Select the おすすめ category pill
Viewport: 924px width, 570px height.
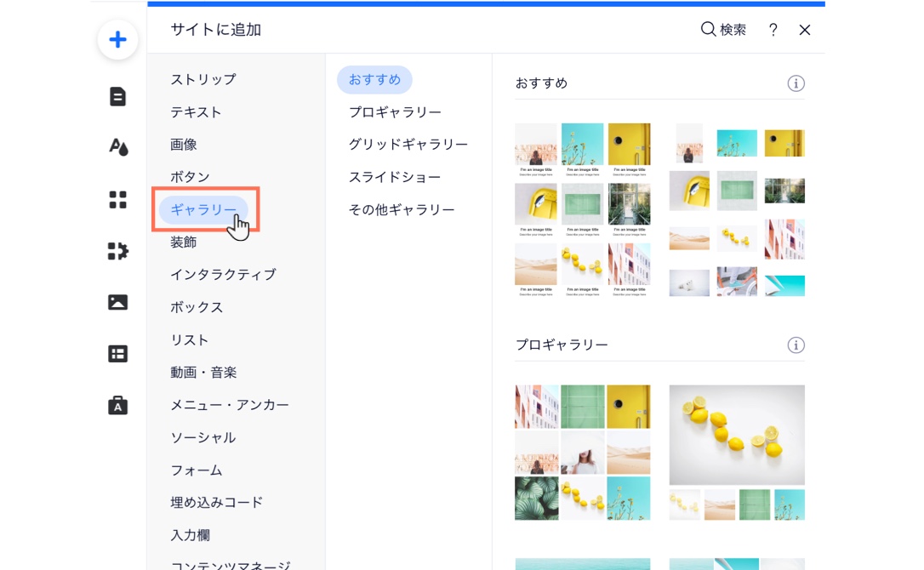point(374,79)
